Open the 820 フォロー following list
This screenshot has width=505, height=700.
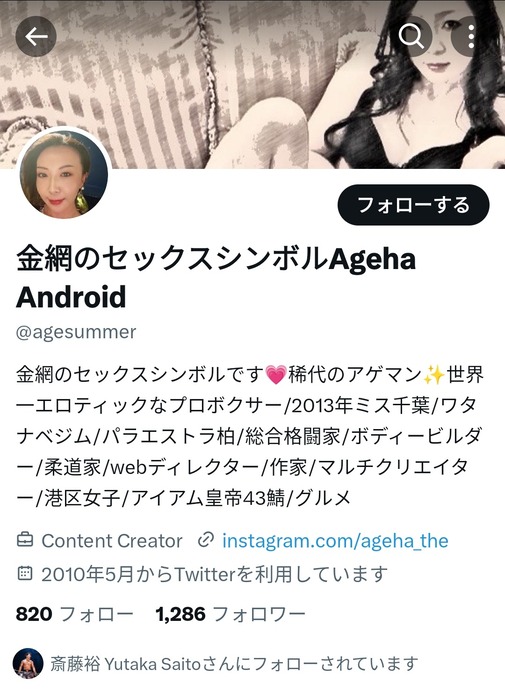[x=75, y=614]
